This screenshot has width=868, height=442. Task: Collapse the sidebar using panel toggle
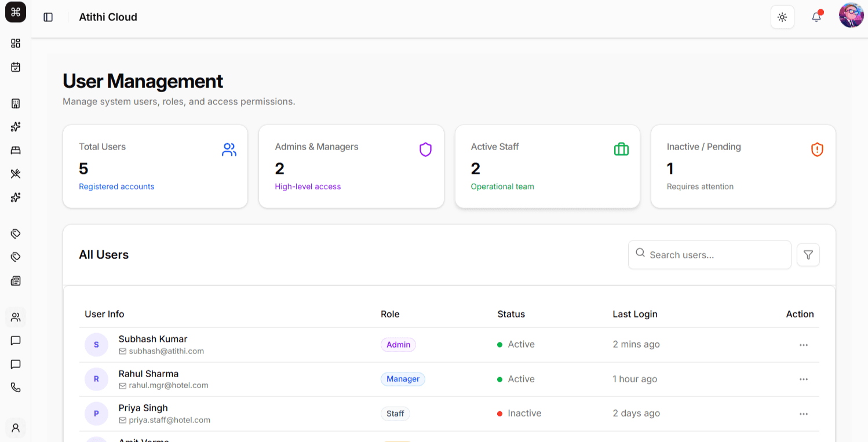(48, 17)
